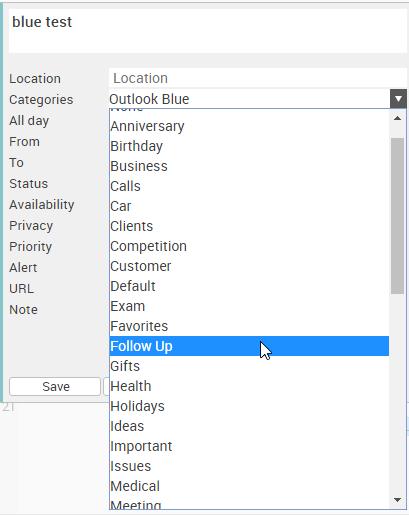Screen dimensions: 409x515
Task: Click the Location input field
Action: (258, 78)
